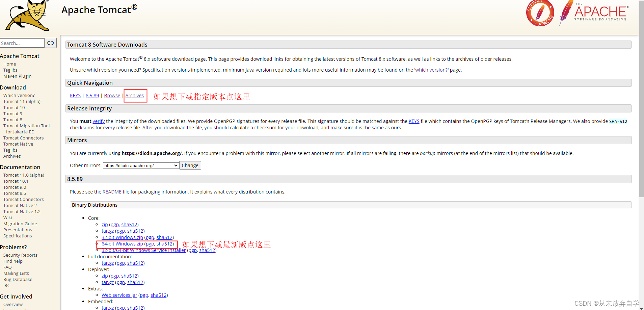Download the Web services jar
Viewport: 644px width, 310px height.
point(119,295)
